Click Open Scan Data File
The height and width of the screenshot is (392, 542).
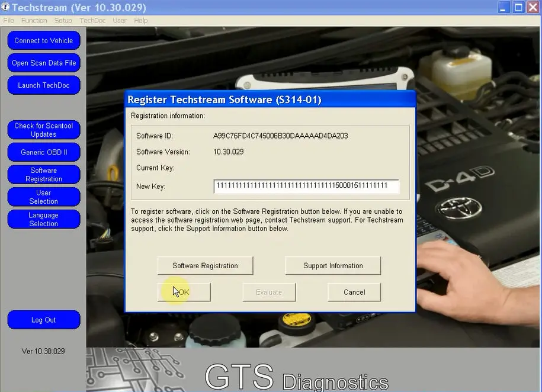coord(44,63)
